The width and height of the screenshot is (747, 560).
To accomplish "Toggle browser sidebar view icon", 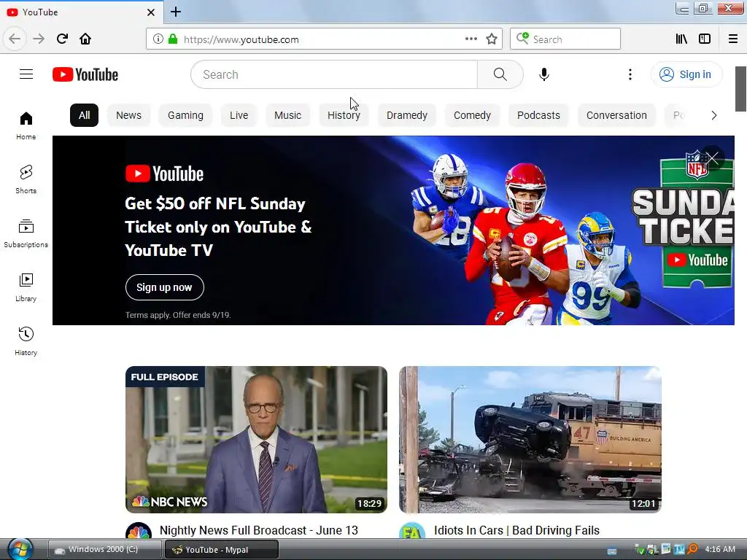I will 705,39.
